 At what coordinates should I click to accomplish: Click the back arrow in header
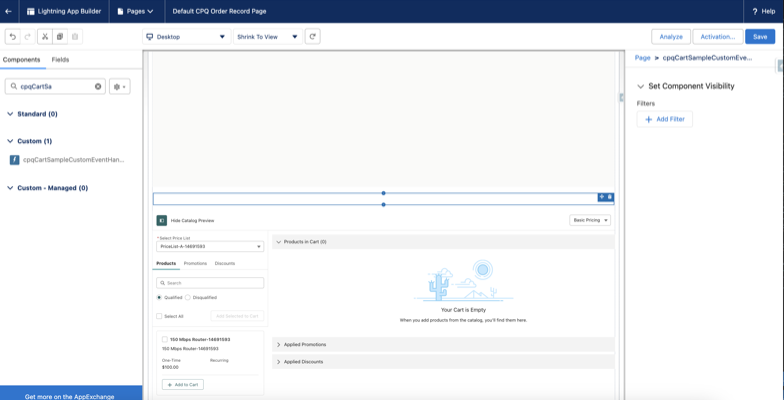pos(8,11)
